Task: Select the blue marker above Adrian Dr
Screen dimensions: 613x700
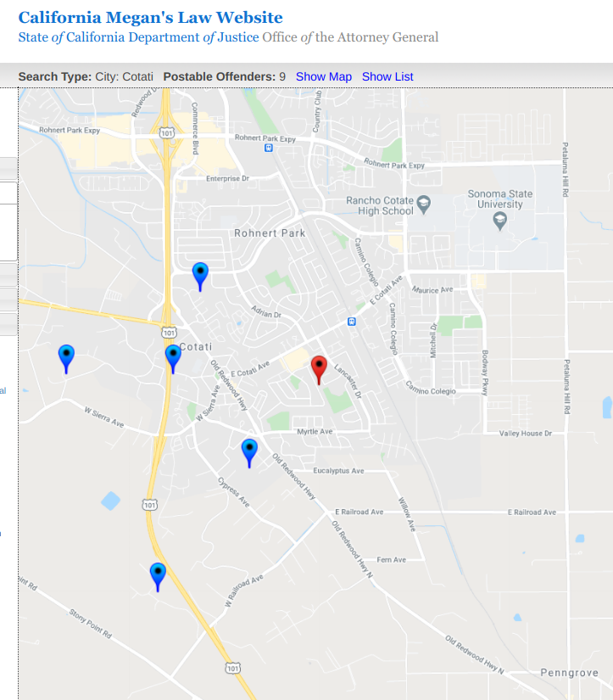Action: click(x=200, y=273)
